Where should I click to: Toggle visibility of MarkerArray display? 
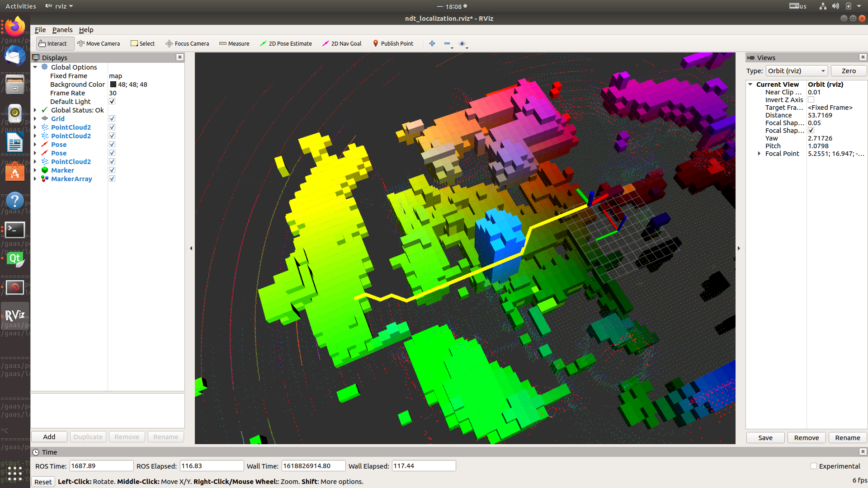[112, 179]
